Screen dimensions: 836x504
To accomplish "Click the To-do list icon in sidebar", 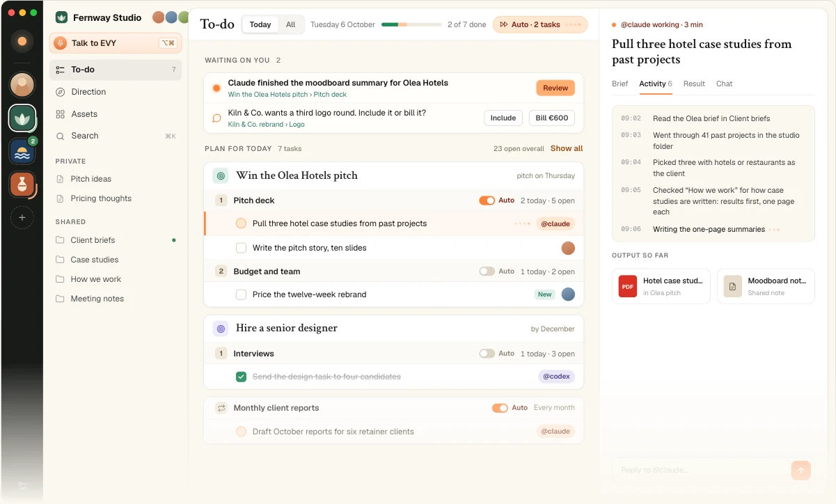I will [x=60, y=70].
